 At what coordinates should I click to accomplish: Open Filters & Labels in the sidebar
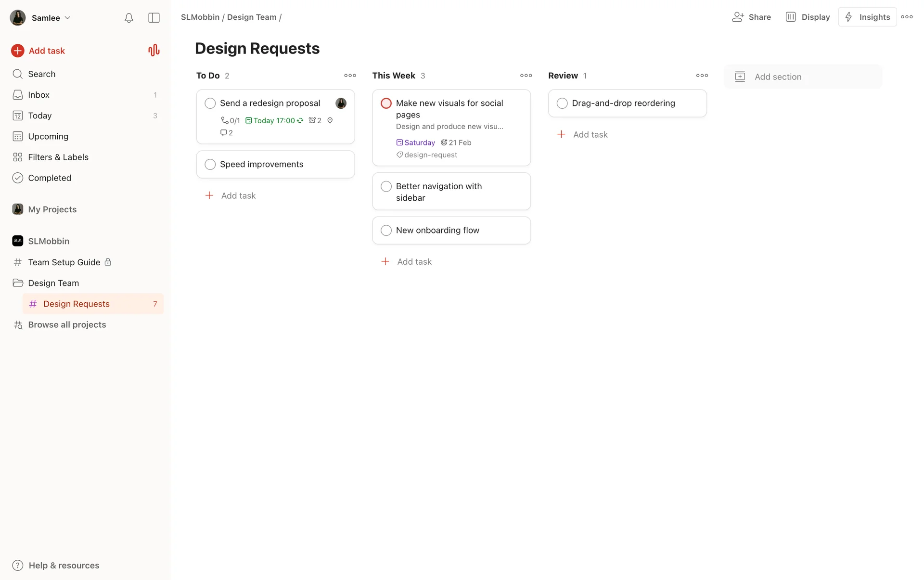(58, 157)
